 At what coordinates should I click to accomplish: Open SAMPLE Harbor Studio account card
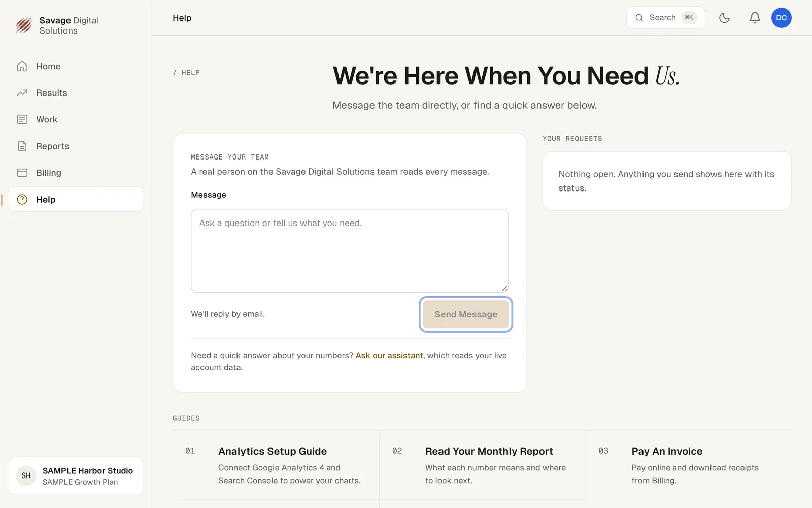pos(76,476)
